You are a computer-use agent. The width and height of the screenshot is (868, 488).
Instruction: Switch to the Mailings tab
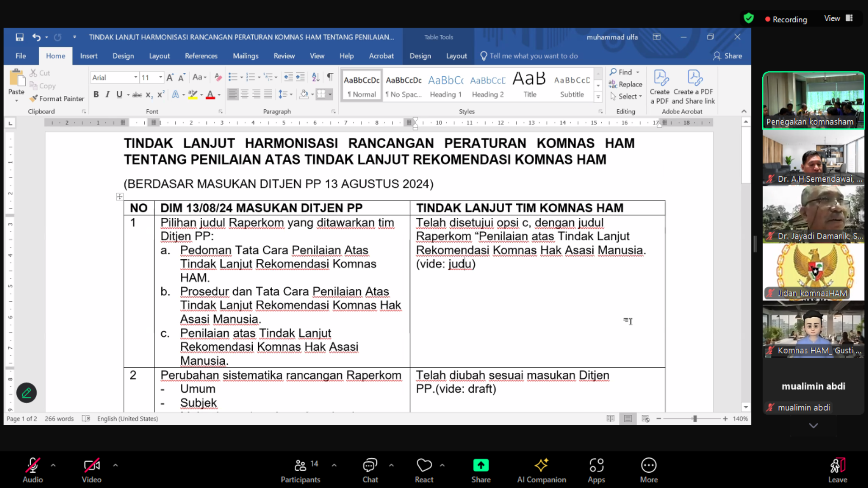tap(245, 56)
